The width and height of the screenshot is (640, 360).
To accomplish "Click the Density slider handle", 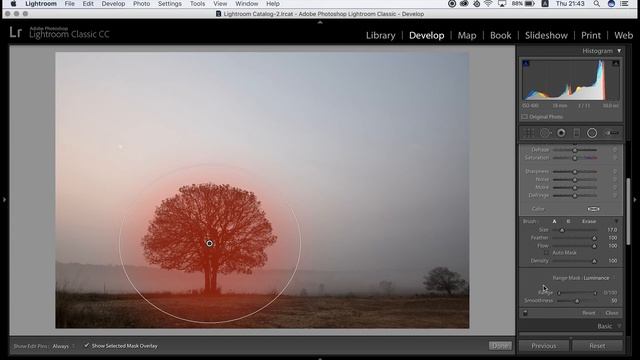I will point(594,261).
